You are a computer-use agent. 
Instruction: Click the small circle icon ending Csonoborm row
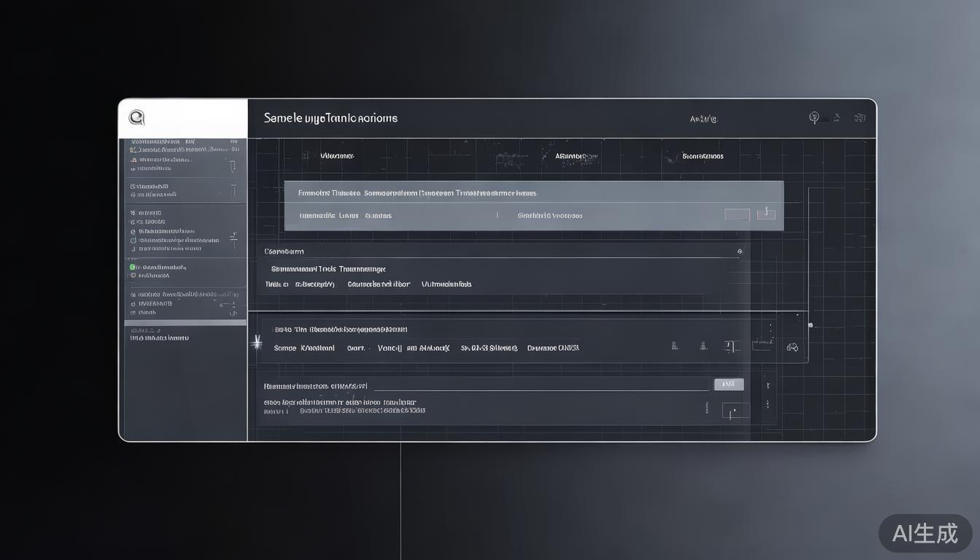coord(739,252)
